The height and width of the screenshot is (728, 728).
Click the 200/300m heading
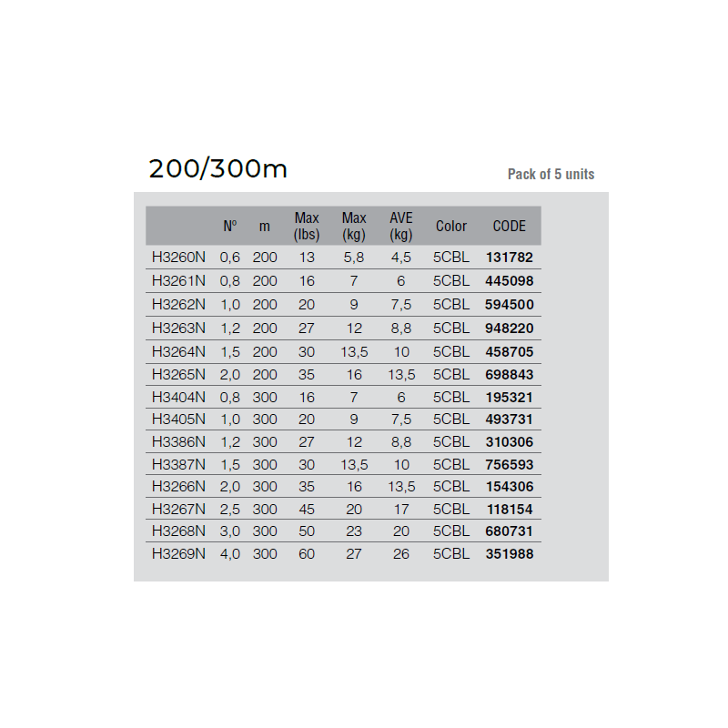click(217, 169)
